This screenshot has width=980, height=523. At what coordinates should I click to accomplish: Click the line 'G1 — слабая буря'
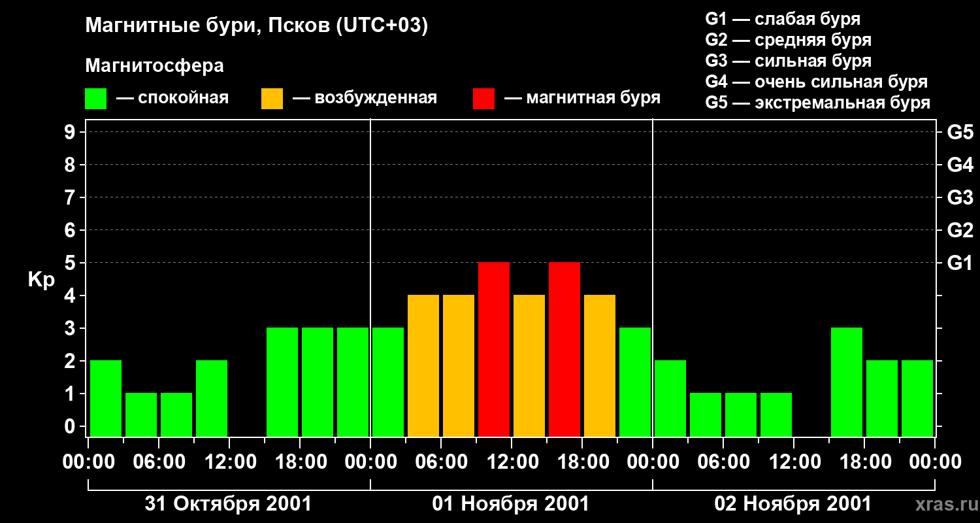click(783, 19)
